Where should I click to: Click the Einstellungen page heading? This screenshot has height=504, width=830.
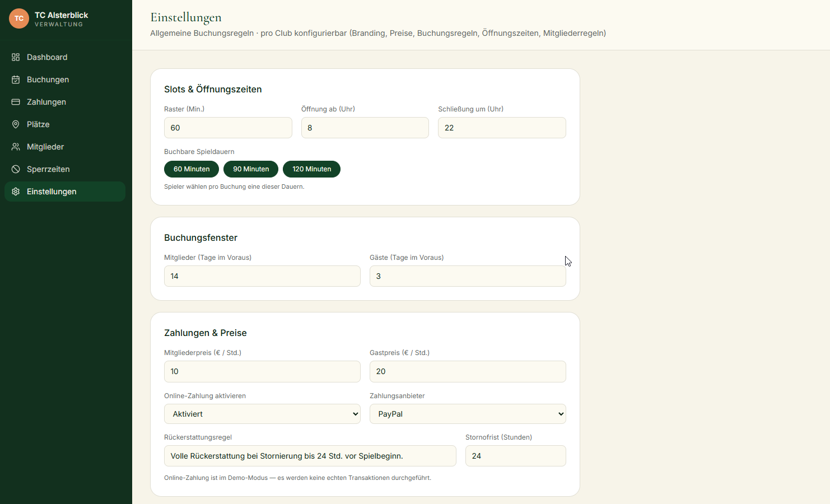[186, 17]
